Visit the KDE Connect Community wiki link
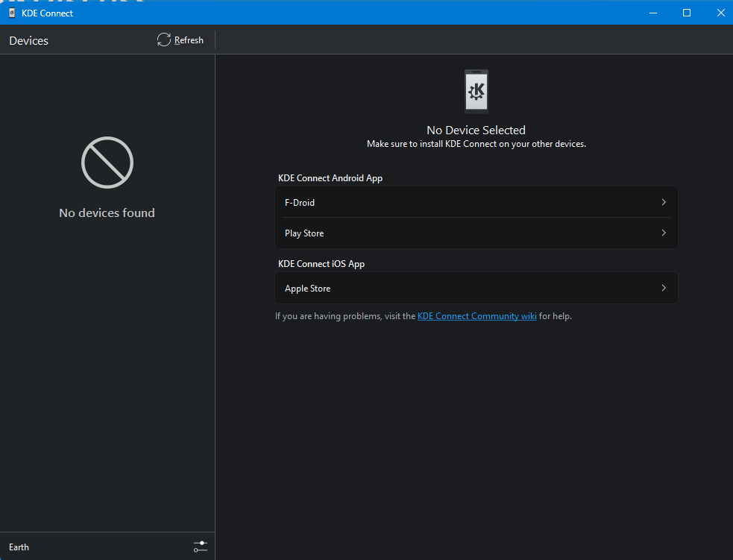The image size is (733, 560). tap(476, 316)
